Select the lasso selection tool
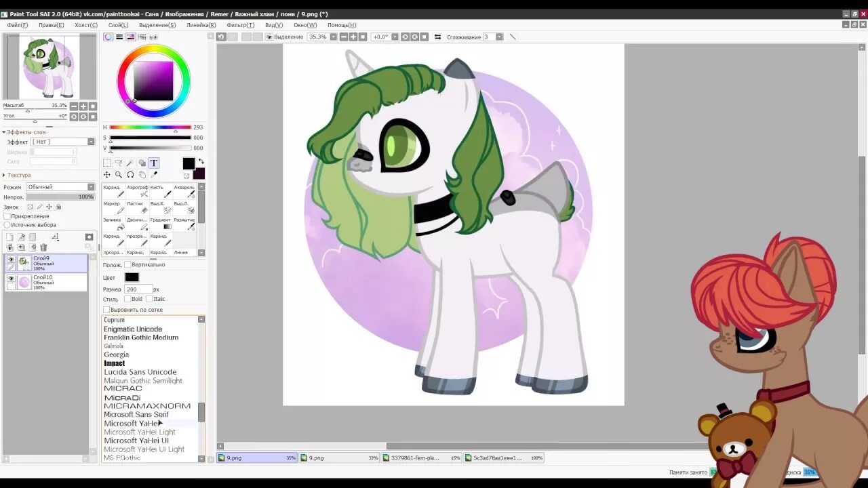Viewport: 868px width, 488px height. 119,163
